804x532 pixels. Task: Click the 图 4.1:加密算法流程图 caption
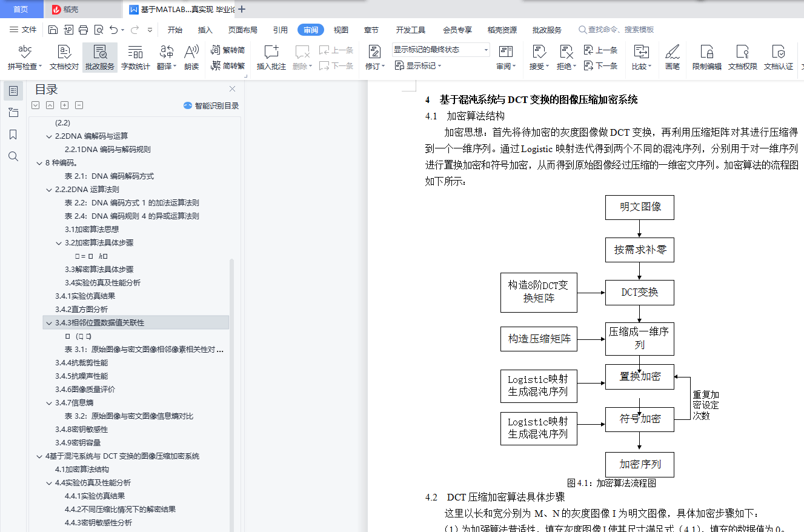(x=612, y=484)
